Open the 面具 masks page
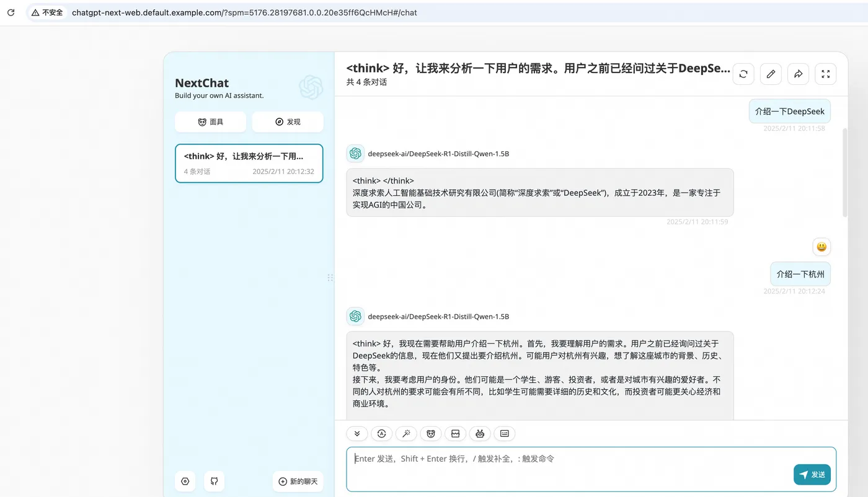The height and width of the screenshot is (497, 868). (210, 122)
